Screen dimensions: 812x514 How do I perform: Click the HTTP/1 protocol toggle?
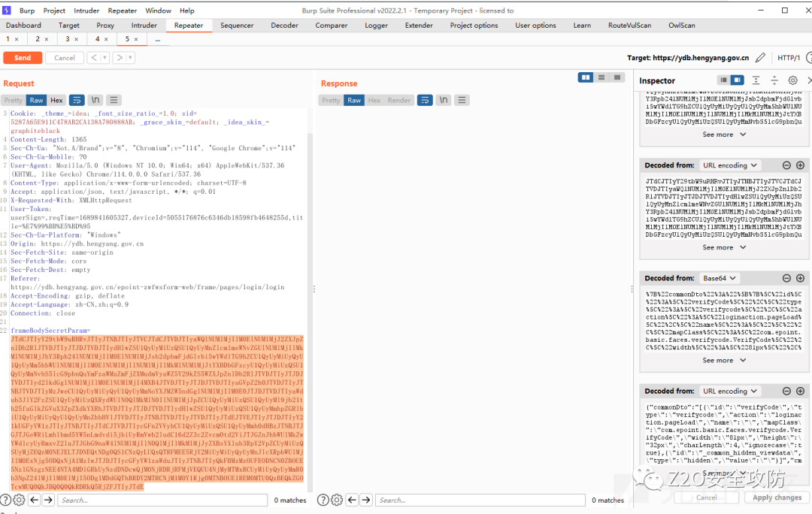pyautogui.click(x=789, y=58)
